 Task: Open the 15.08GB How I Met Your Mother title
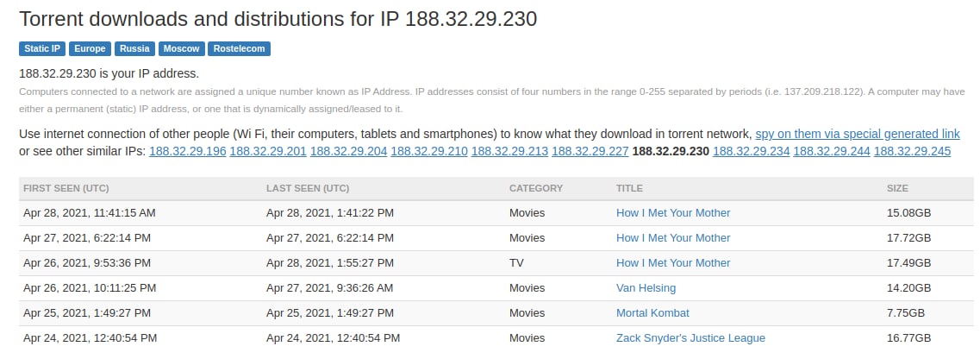[x=673, y=212]
